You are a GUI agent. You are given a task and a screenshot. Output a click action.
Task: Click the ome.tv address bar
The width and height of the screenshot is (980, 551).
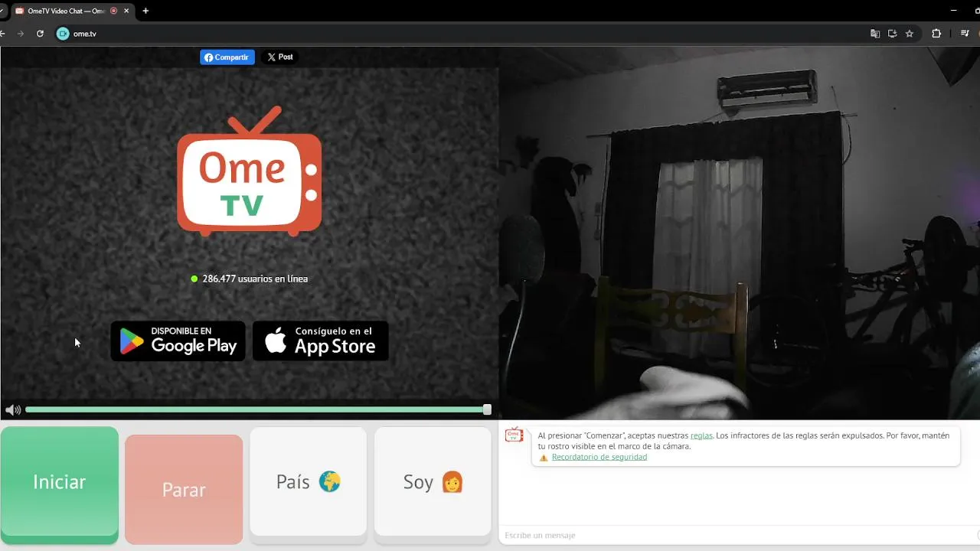(x=459, y=34)
